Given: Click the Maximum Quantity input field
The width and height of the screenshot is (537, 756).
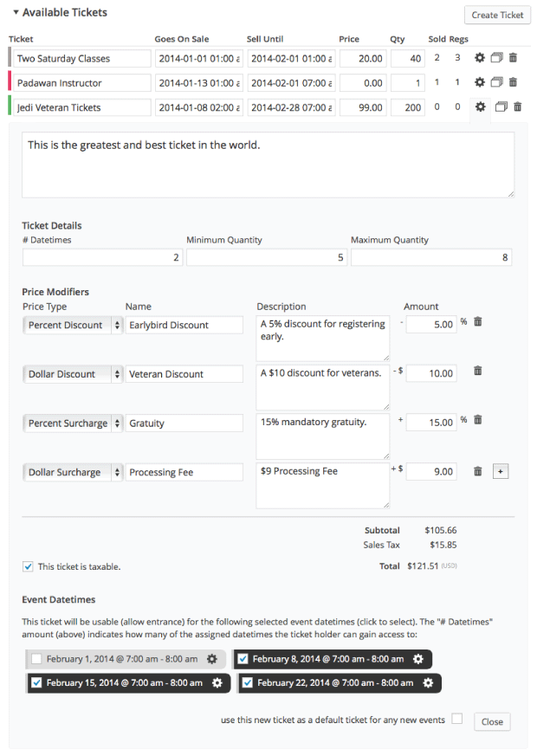Looking at the screenshot, I should tap(430, 257).
